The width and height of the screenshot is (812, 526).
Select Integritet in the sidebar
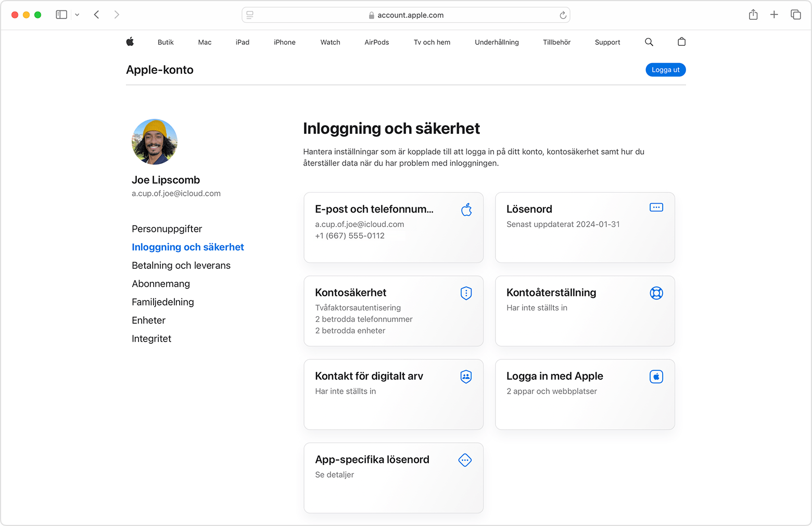point(151,339)
